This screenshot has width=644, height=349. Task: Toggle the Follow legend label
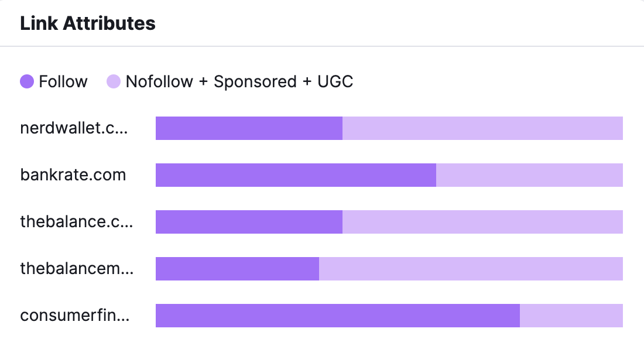[x=63, y=81]
